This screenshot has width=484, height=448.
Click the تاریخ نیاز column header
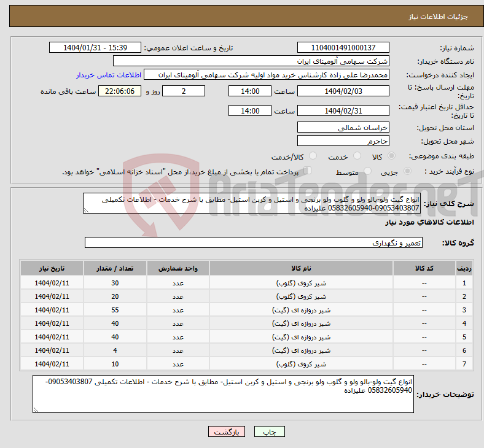click(52, 268)
